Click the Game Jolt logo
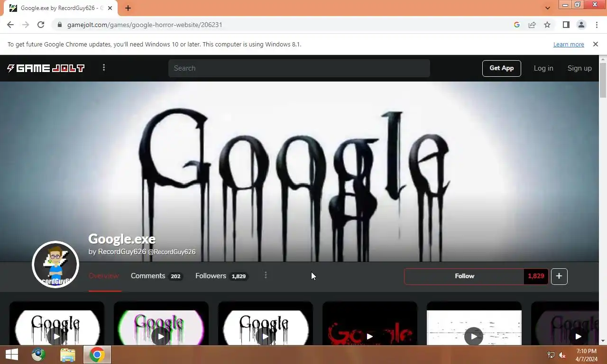The width and height of the screenshot is (607, 364). pos(46,68)
